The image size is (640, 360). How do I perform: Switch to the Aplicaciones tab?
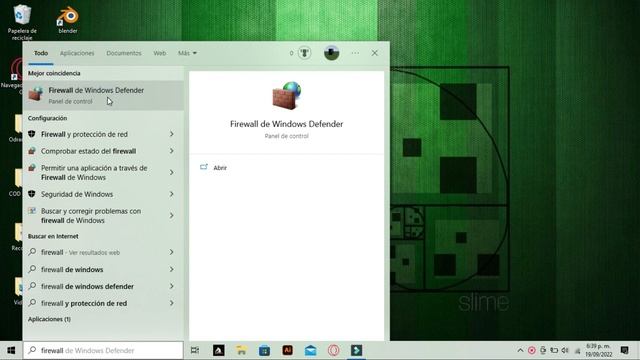tap(77, 53)
